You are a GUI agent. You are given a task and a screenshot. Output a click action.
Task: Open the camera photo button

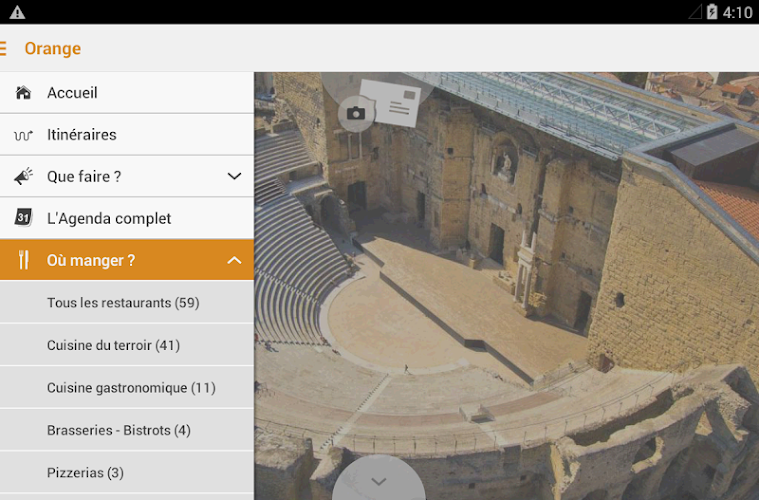click(x=355, y=113)
